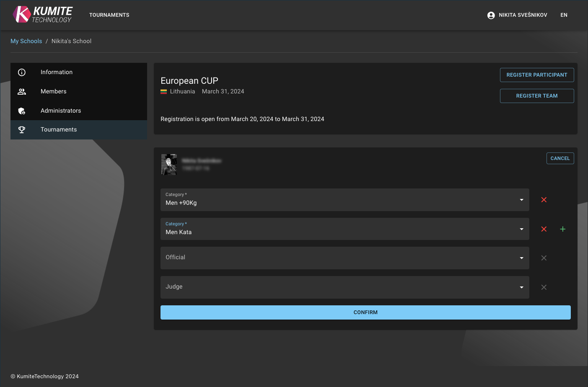
Task: Click the Administrators shield icon
Action: (x=22, y=111)
